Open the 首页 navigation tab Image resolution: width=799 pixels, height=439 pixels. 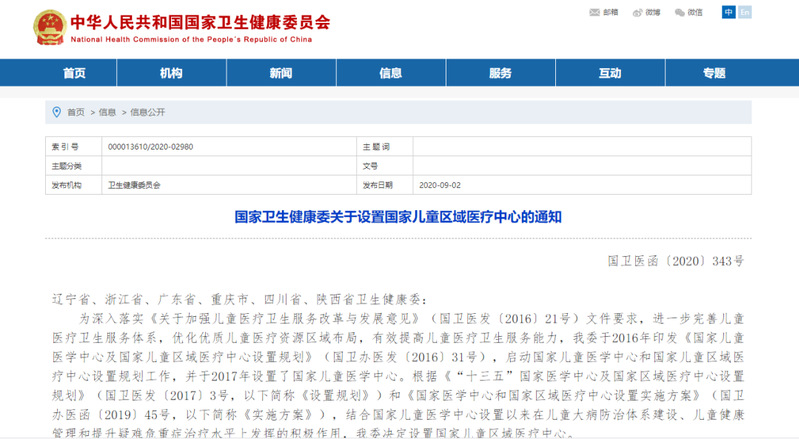click(75, 73)
